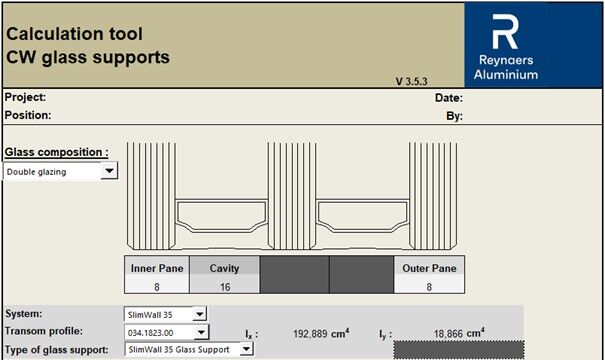Screen dimensions: 605x360
Task: Select the Cavity width value 16
Action: click(x=225, y=287)
